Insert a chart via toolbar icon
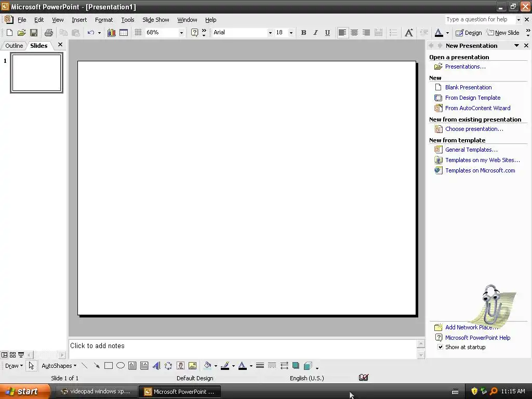This screenshot has width=532, height=399. [x=111, y=33]
